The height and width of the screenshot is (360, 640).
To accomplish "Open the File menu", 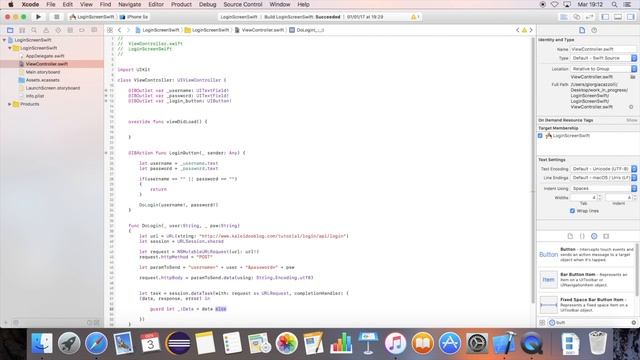I will [x=51, y=4].
